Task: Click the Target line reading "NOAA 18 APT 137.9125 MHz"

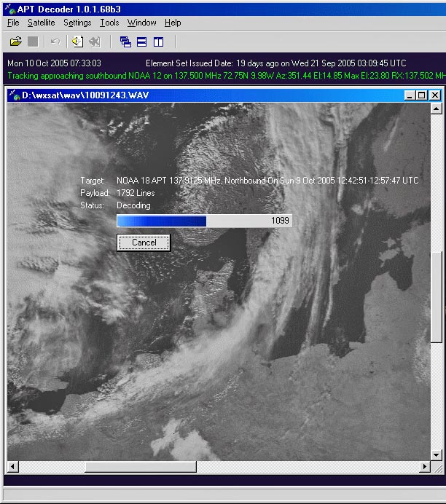Action: click(x=267, y=181)
